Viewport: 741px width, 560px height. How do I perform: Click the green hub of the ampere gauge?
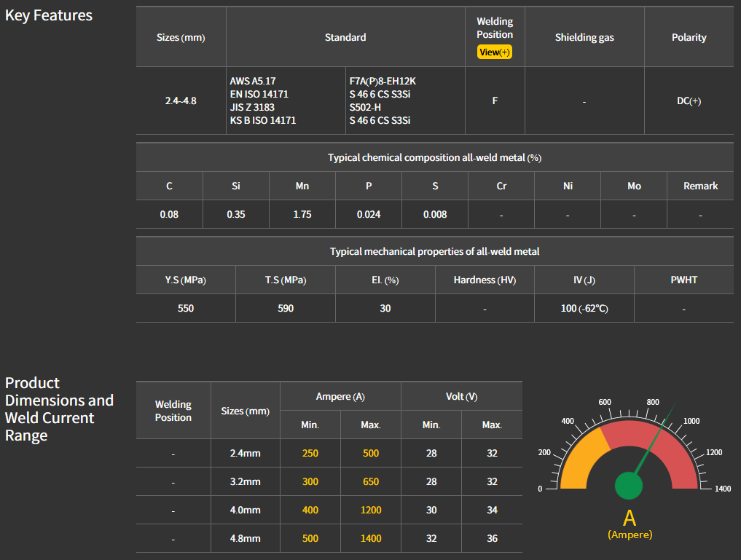628,486
